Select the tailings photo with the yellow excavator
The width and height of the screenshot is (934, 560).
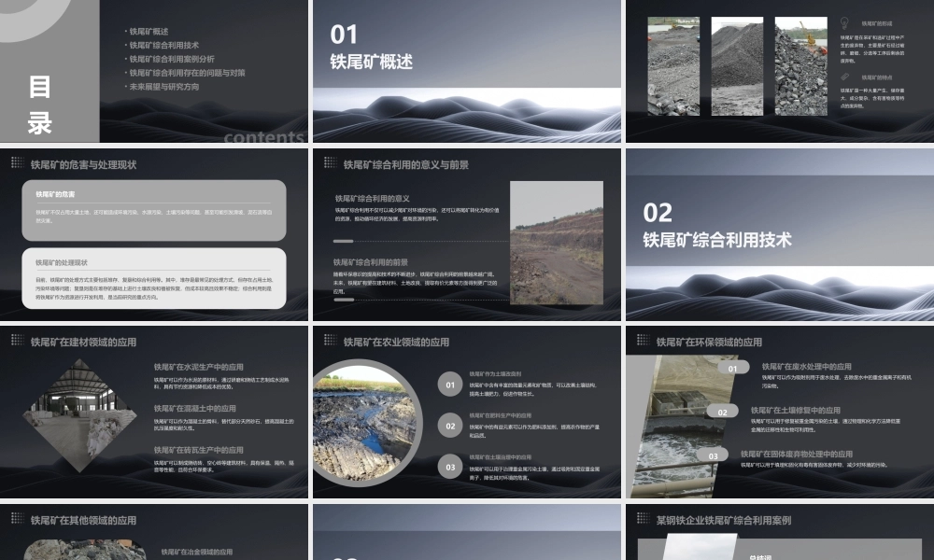click(673, 66)
